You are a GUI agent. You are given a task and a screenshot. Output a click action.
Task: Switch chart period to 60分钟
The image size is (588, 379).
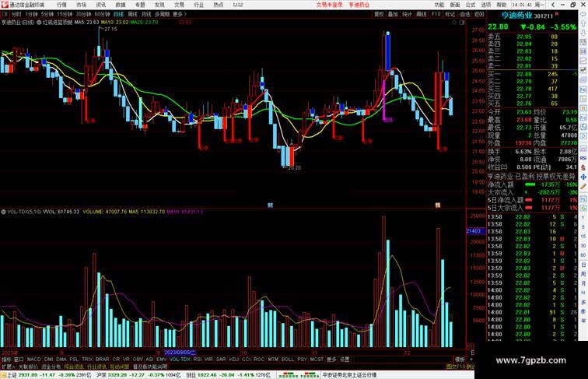(102, 14)
